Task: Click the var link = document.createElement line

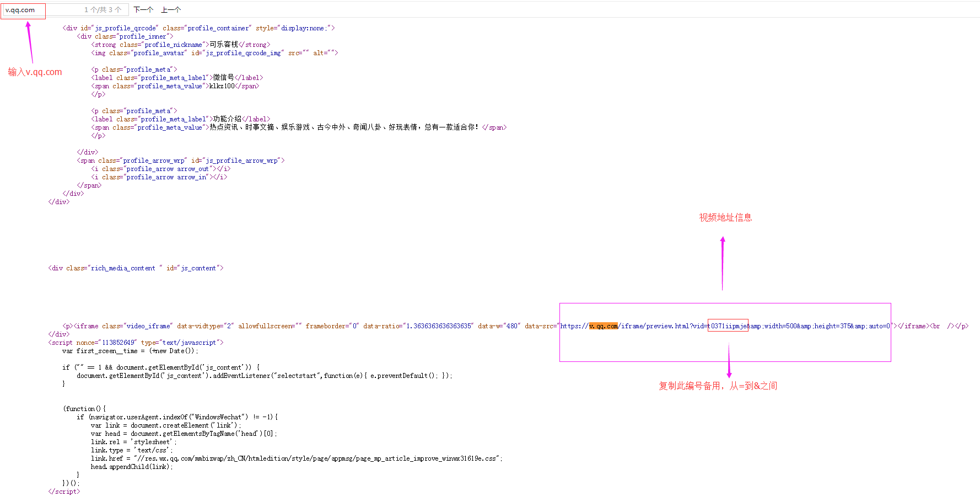Action: [x=166, y=425]
